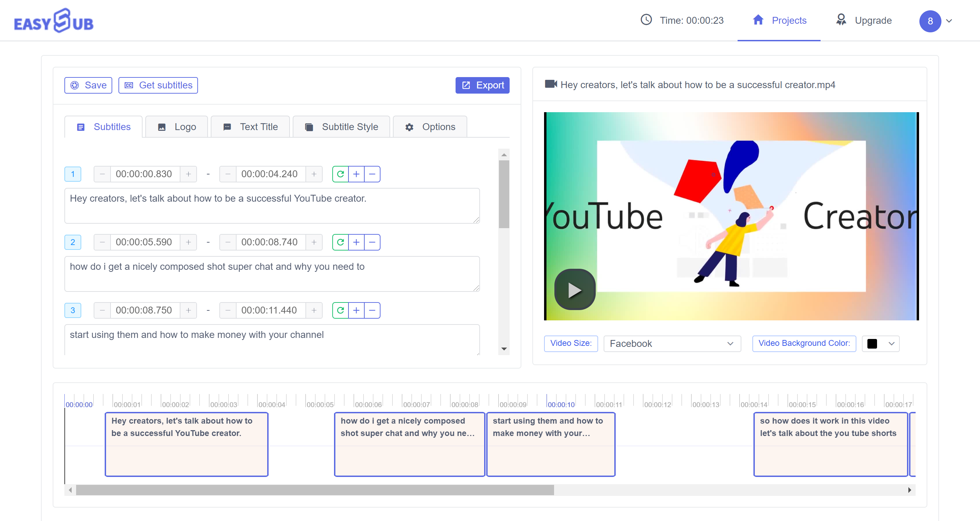Click the Video Size label

click(571, 343)
